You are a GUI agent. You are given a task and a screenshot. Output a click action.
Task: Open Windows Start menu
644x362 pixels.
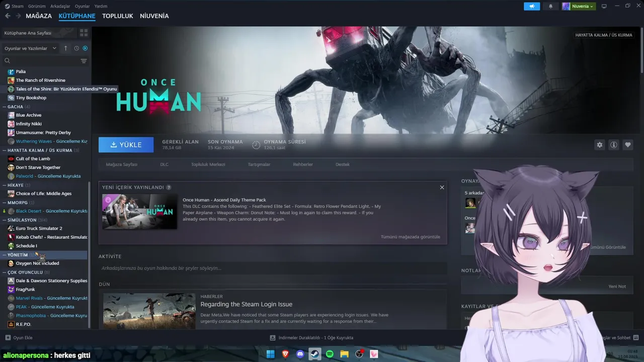point(270,354)
